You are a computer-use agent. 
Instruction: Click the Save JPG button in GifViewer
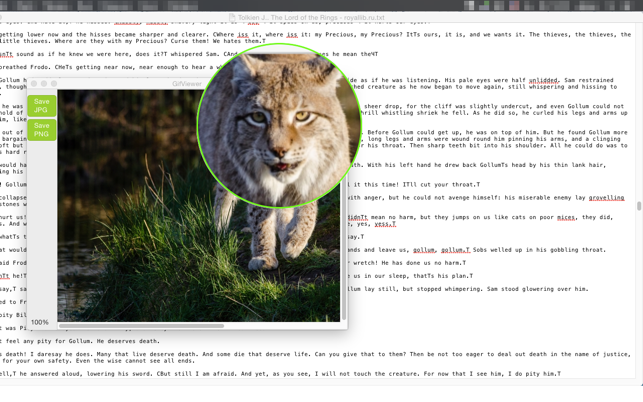click(41, 106)
